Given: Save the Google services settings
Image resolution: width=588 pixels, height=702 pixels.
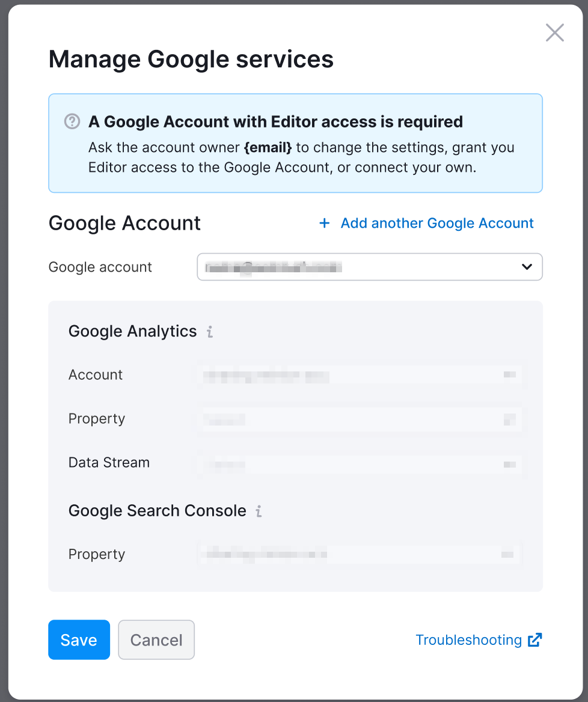Looking at the screenshot, I should pos(79,639).
